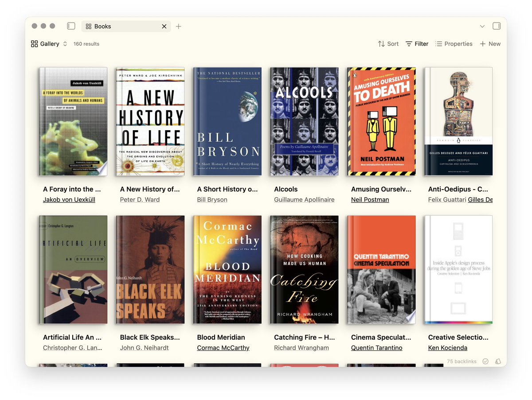Click the title 'Black Elk Speaks...'
This screenshot has height=400, width=532.
[150, 337]
